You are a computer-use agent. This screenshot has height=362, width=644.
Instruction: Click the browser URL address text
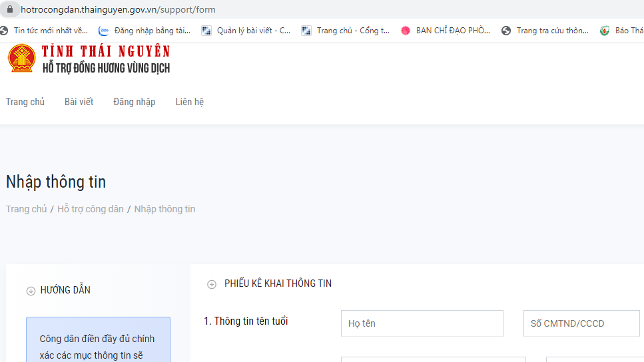click(x=118, y=10)
